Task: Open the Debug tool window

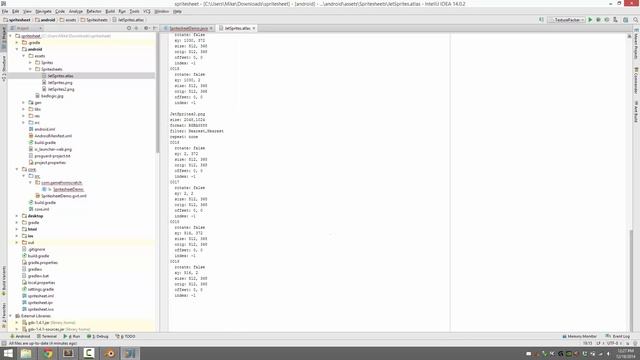Action: 98,336
